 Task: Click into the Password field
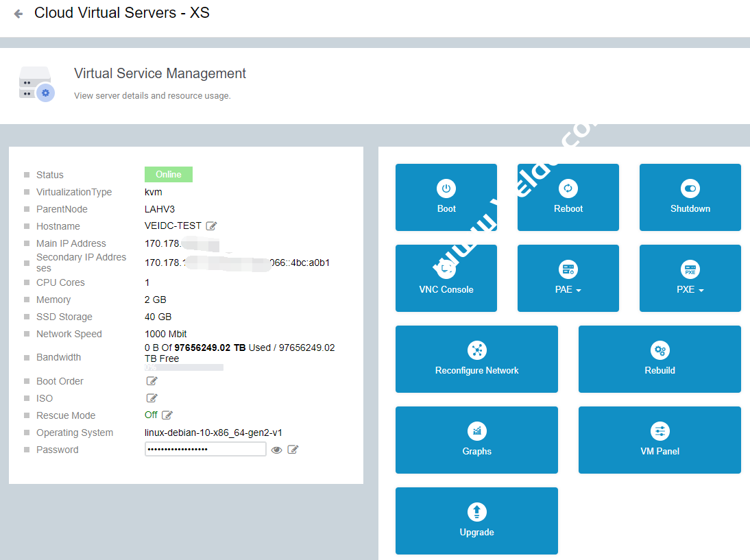point(205,450)
